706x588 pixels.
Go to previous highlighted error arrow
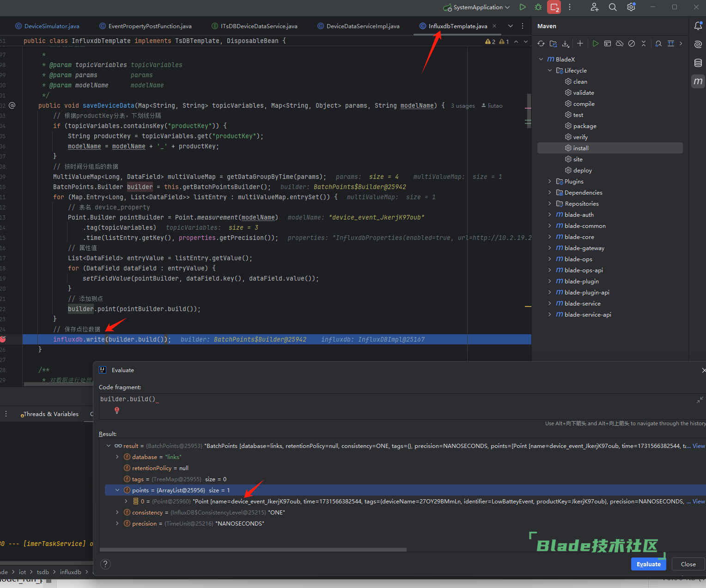pos(516,42)
